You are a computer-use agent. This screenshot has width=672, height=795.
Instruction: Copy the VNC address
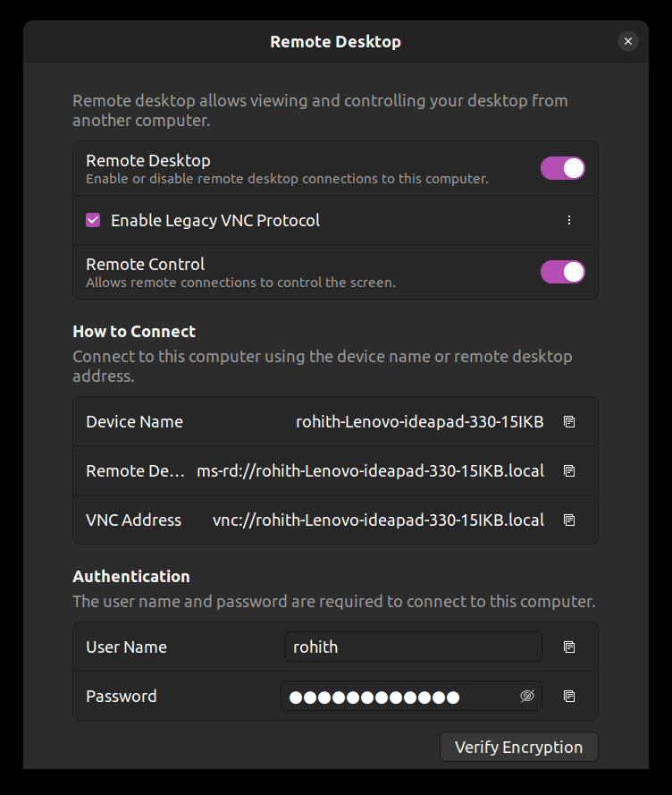569,520
